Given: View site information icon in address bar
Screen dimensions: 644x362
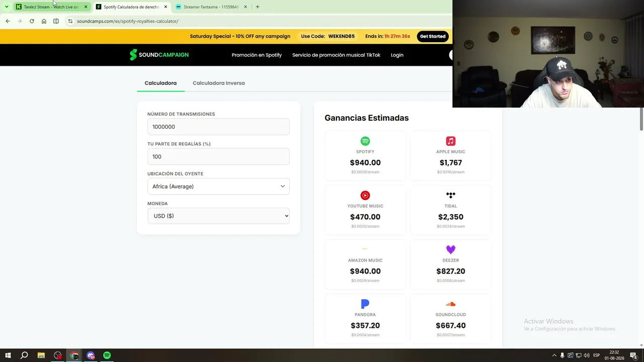Looking at the screenshot, I should coord(70,21).
